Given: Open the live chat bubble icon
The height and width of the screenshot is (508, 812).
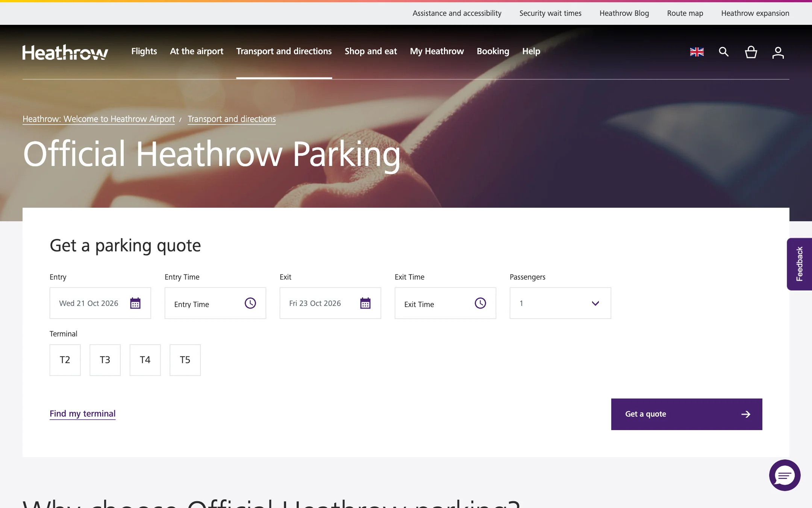Looking at the screenshot, I should (x=785, y=475).
